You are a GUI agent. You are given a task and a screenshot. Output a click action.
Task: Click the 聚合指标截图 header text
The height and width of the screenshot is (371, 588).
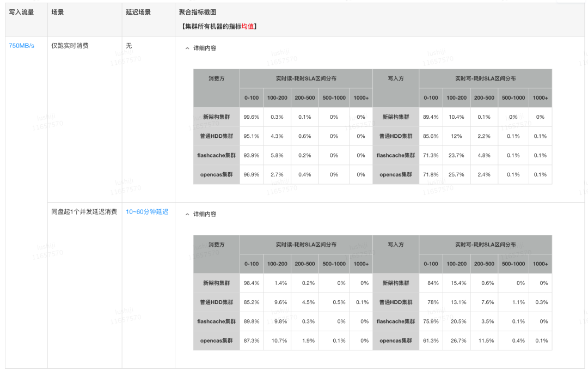point(198,13)
